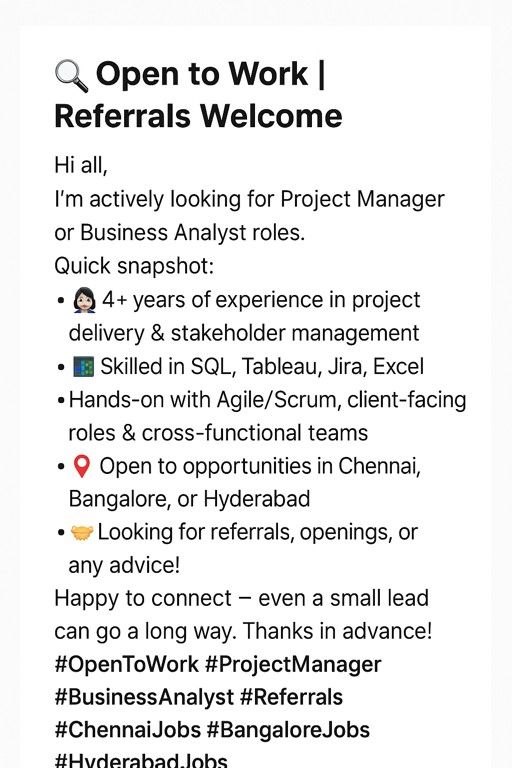
Task: Select the #BangaloreJobs hashtag
Action: pyautogui.click(x=288, y=730)
